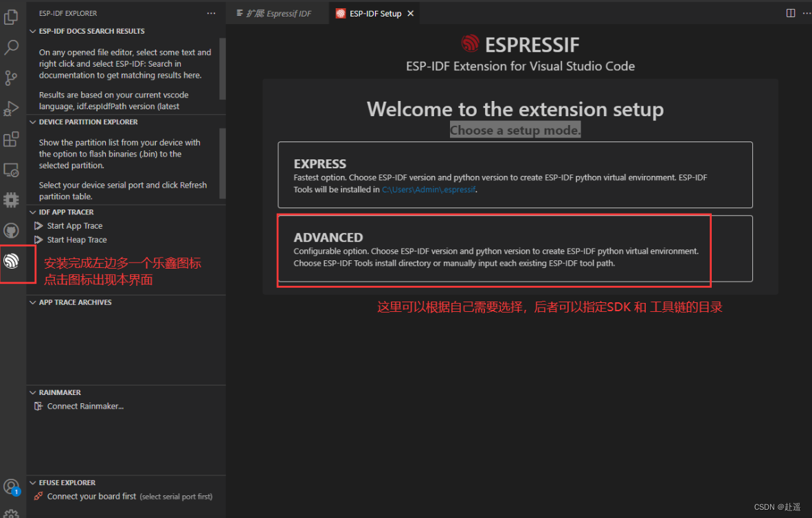The image size is (812, 518).
Task: Open the Accounts icon with notification badge
Action: tap(11, 486)
